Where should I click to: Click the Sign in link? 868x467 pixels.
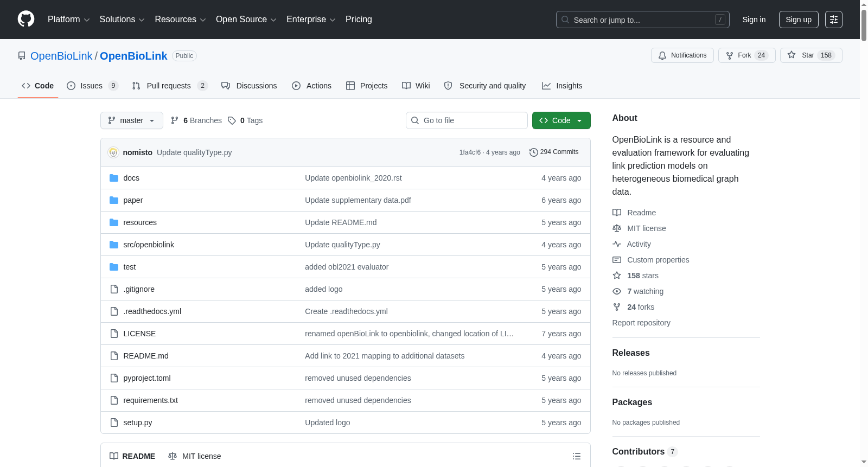tap(754, 20)
